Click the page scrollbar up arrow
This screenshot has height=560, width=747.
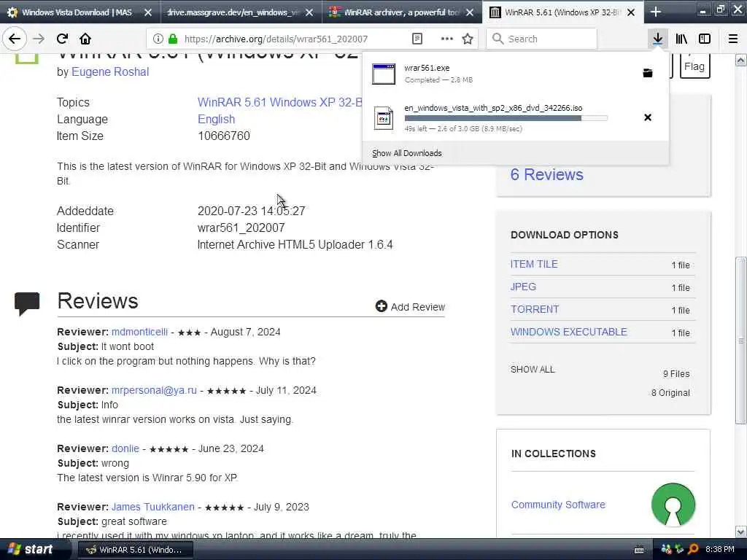coord(740,60)
